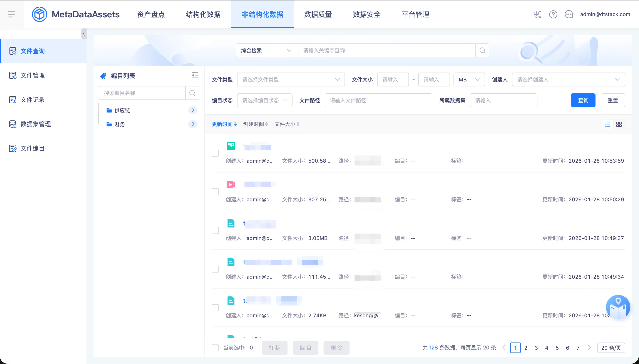
Task: Click the keyword search magnifier icon
Action: pyautogui.click(x=482, y=51)
